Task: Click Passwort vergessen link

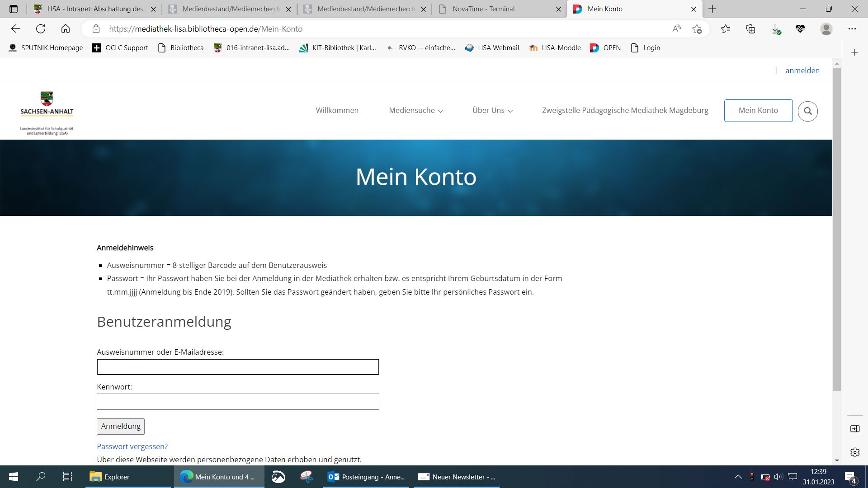Action: tap(132, 446)
